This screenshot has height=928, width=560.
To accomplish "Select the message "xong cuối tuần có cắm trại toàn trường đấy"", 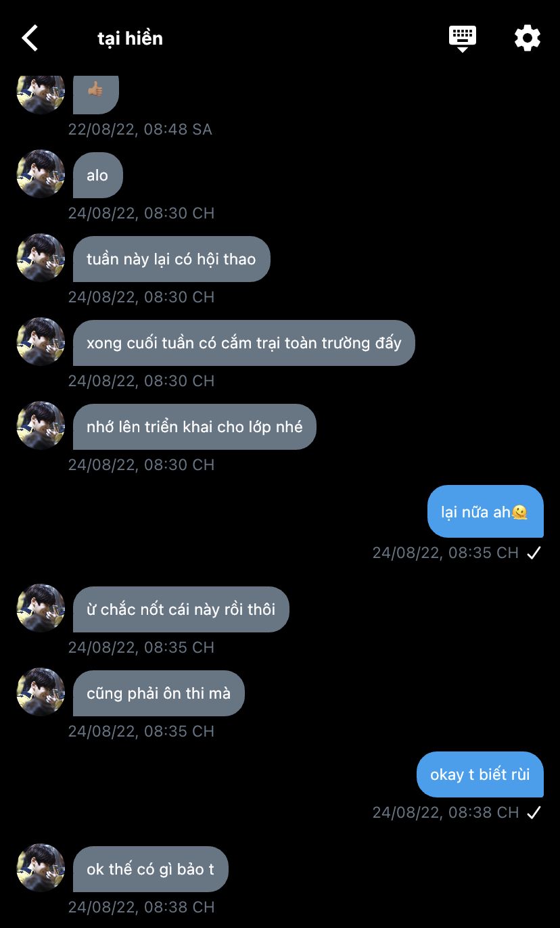I will pos(243,343).
